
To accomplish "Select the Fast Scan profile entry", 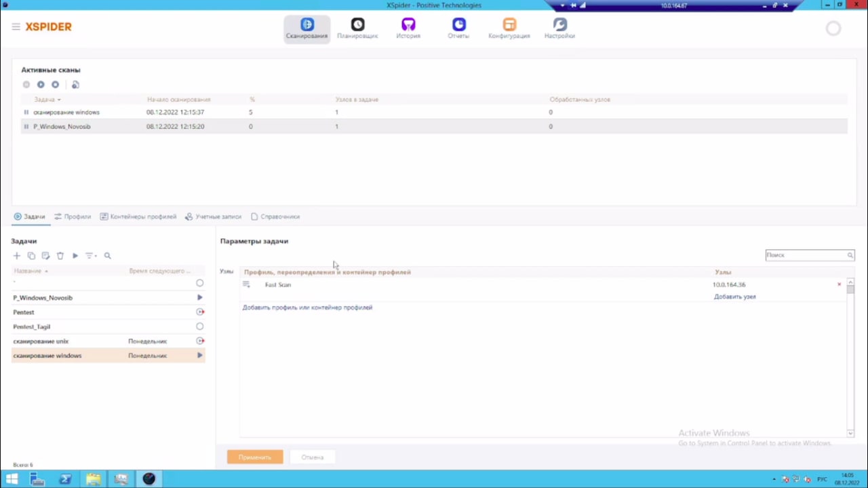I will [x=278, y=285].
